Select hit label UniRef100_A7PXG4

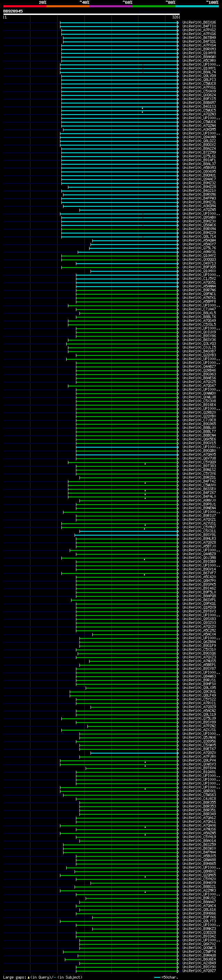click(199, 45)
